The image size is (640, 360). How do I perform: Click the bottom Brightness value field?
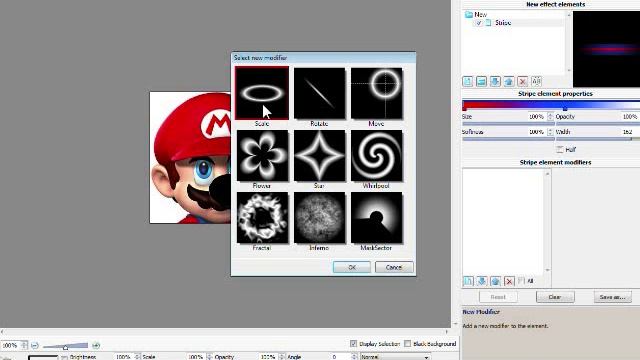point(123,357)
